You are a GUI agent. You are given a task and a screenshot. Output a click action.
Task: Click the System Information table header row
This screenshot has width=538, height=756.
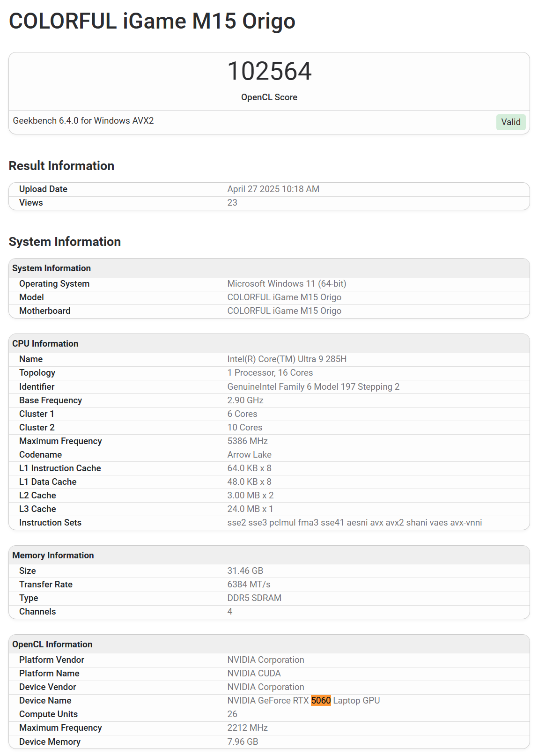[x=269, y=268]
